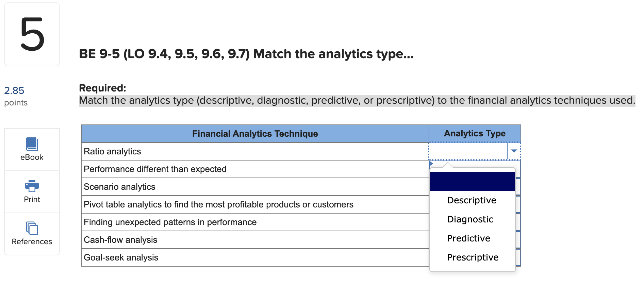Select the highlighted blank option in the dropdown
The width and height of the screenshot is (644, 286).
(472, 182)
